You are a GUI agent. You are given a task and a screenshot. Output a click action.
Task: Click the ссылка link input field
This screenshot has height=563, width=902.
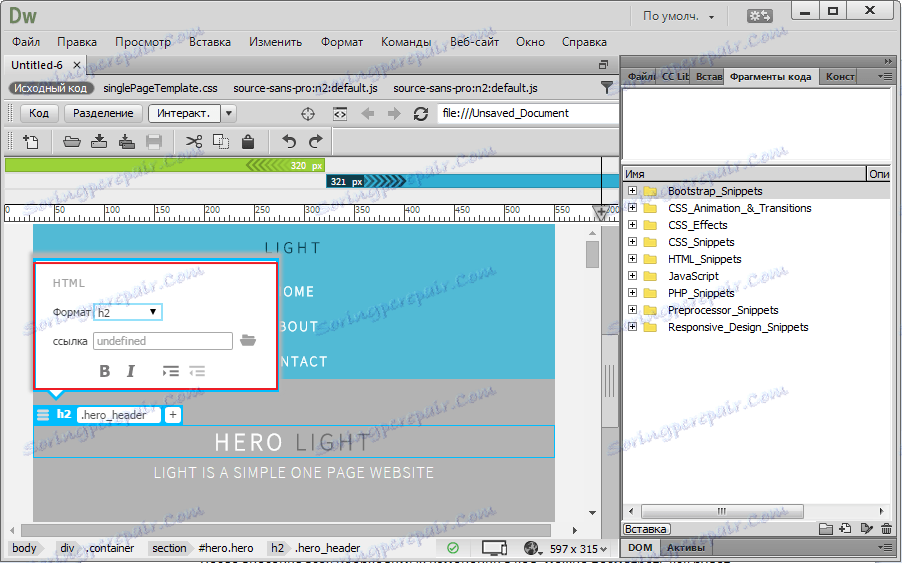(x=163, y=341)
